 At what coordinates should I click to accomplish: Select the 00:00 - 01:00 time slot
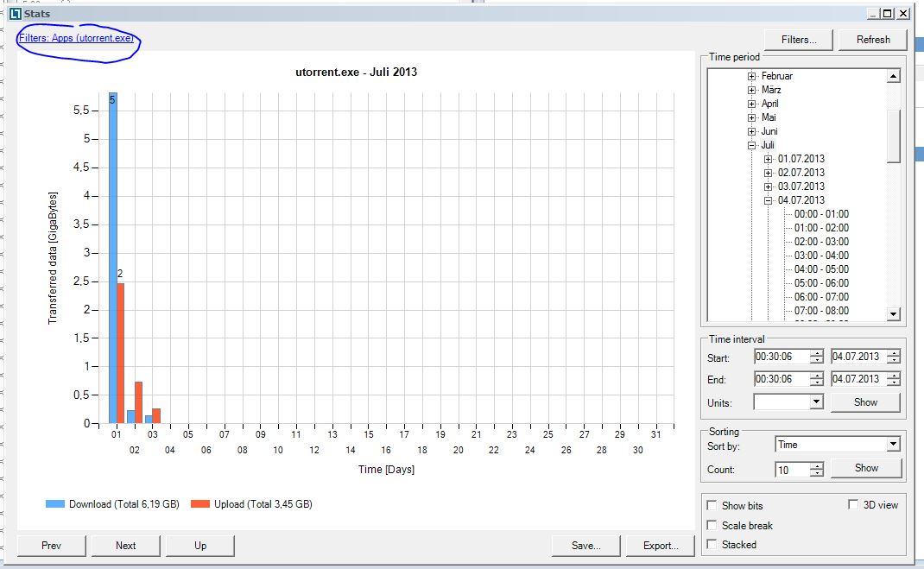tap(821, 214)
